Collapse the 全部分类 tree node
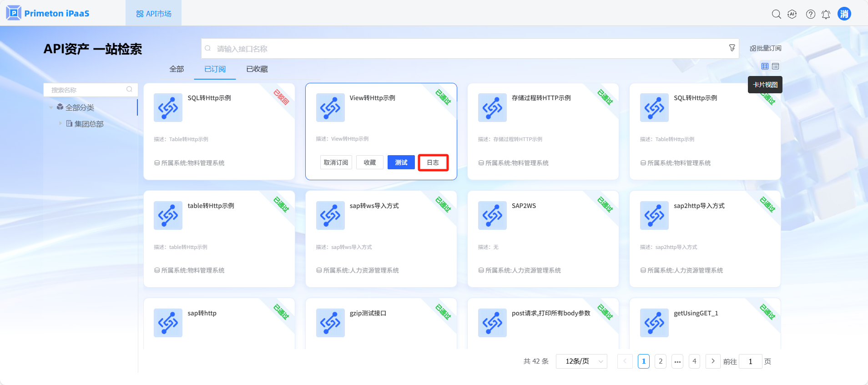This screenshot has height=385, width=868. [x=51, y=108]
